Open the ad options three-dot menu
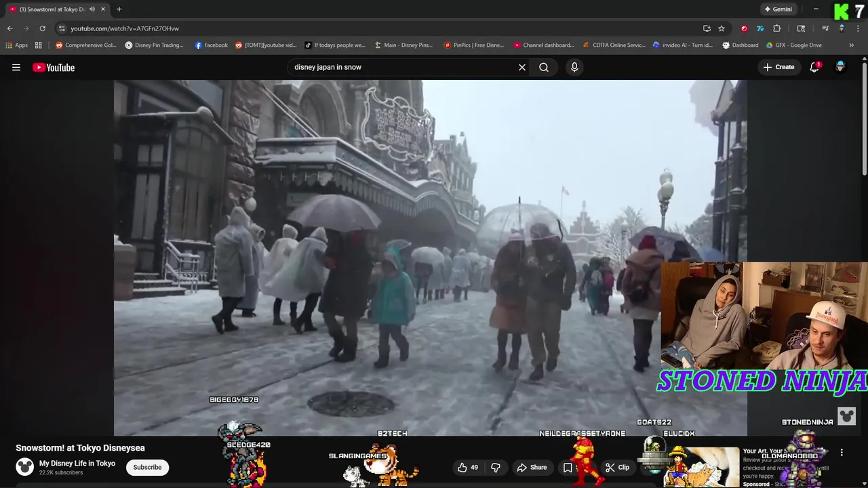 pyautogui.click(x=842, y=452)
